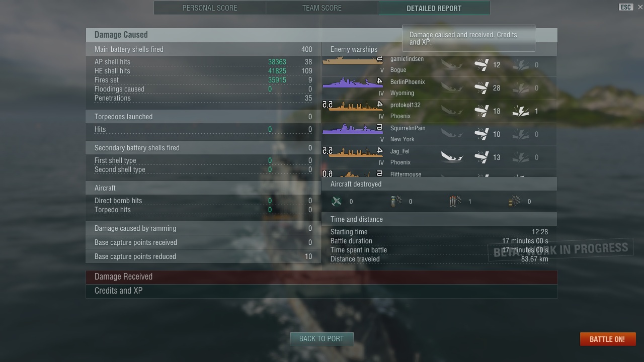Viewport: 644px width, 362px height.
Task: Expand the Credits and XP section
Action: tap(321, 291)
